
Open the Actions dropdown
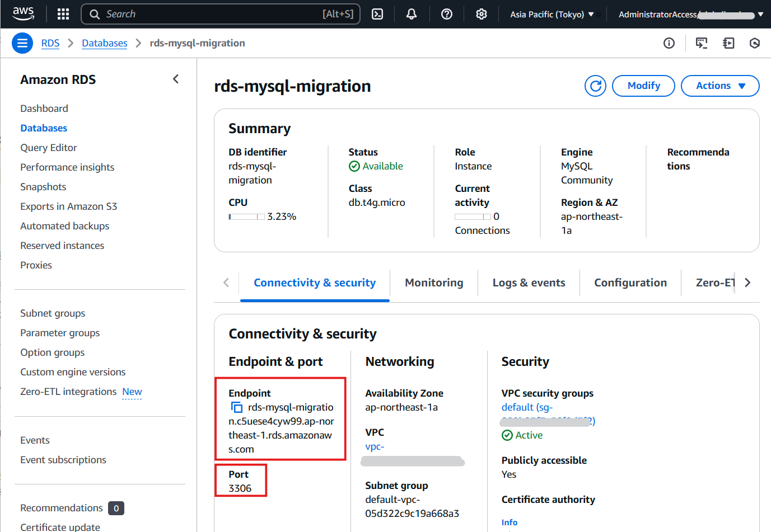[720, 86]
